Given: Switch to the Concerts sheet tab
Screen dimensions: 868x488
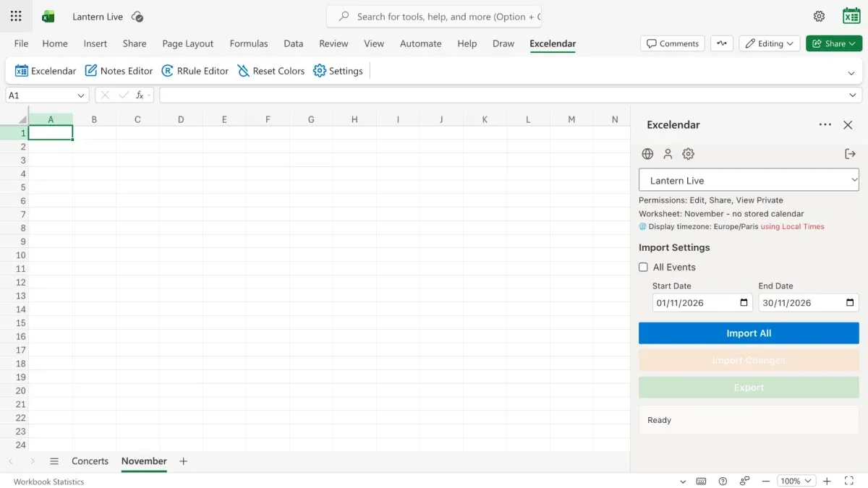Looking at the screenshot, I should pyautogui.click(x=90, y=461).
